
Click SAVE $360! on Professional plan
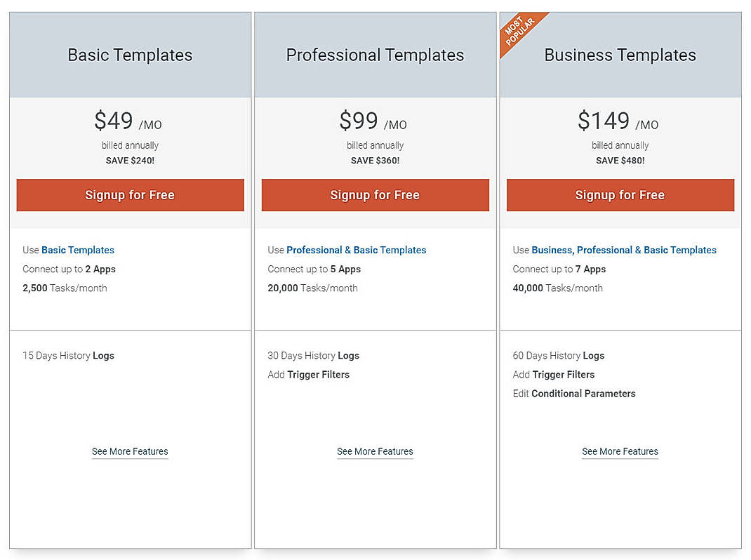pyautogui.click(x=375, y=160)
